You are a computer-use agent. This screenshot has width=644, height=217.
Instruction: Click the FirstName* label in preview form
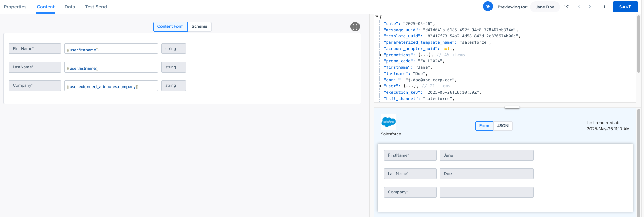[x=410, y=155]
